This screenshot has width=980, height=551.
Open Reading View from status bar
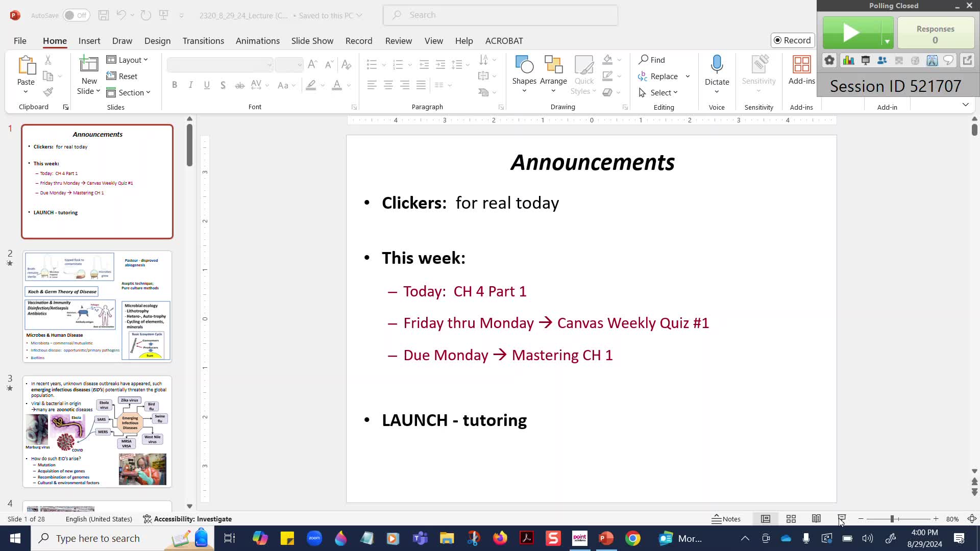[816, 519]
